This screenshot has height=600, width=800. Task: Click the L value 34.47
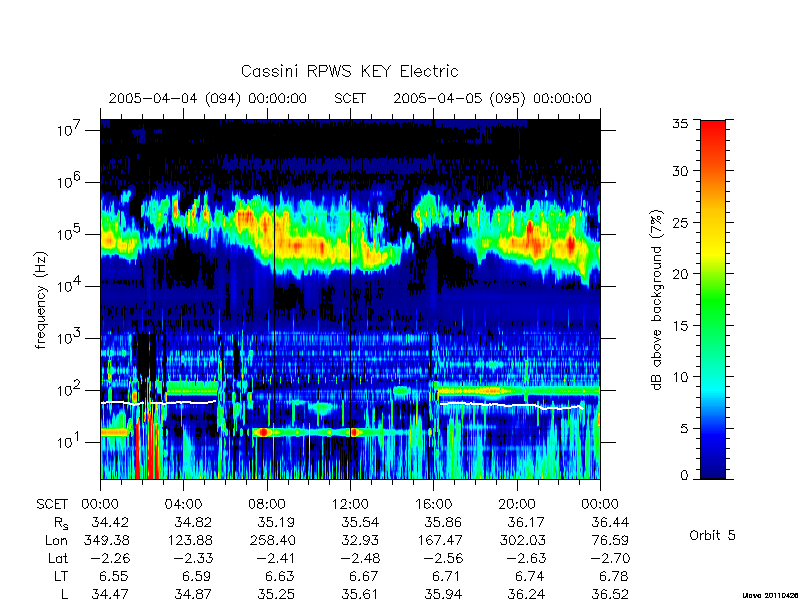click(x=110, y=594)
